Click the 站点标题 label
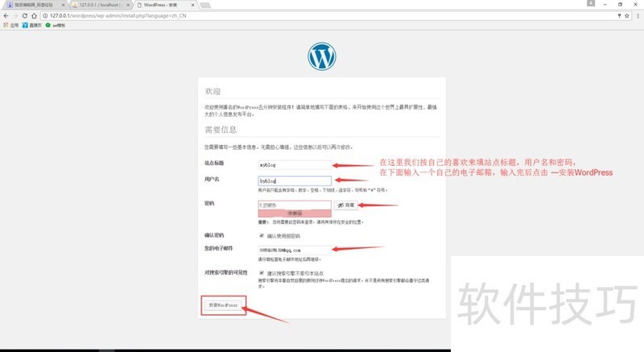 point(214,163)
